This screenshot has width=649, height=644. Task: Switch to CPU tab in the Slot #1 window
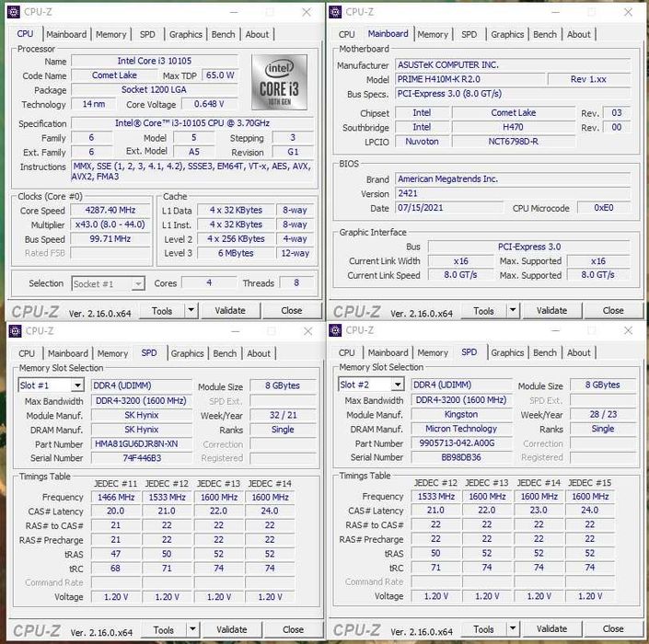tap(27, 353)
